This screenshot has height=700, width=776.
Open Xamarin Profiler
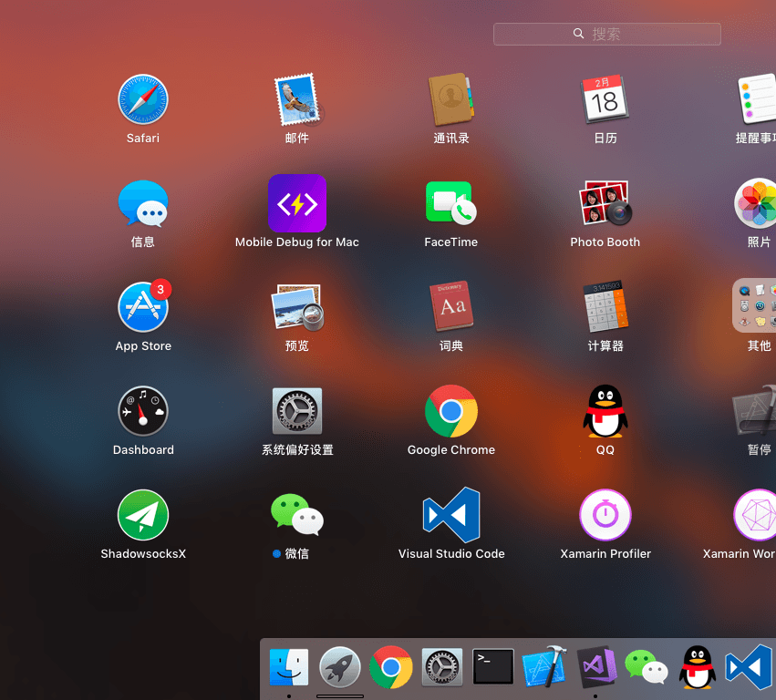tap(605, 515)
